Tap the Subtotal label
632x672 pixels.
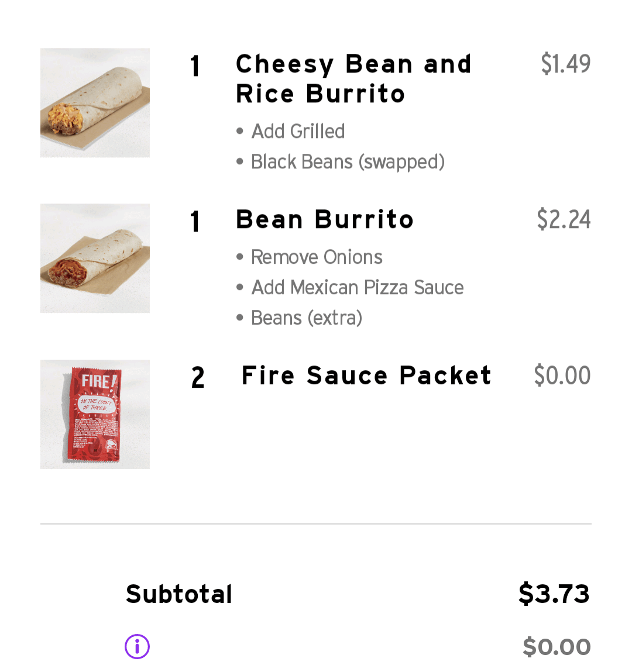[179, 594]
